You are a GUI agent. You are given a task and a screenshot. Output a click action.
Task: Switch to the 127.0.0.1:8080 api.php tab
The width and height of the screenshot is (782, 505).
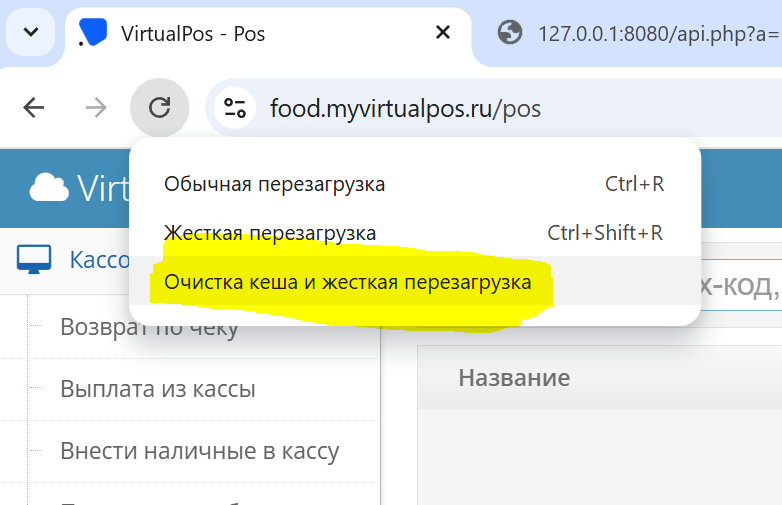click(x=640, y=33)
